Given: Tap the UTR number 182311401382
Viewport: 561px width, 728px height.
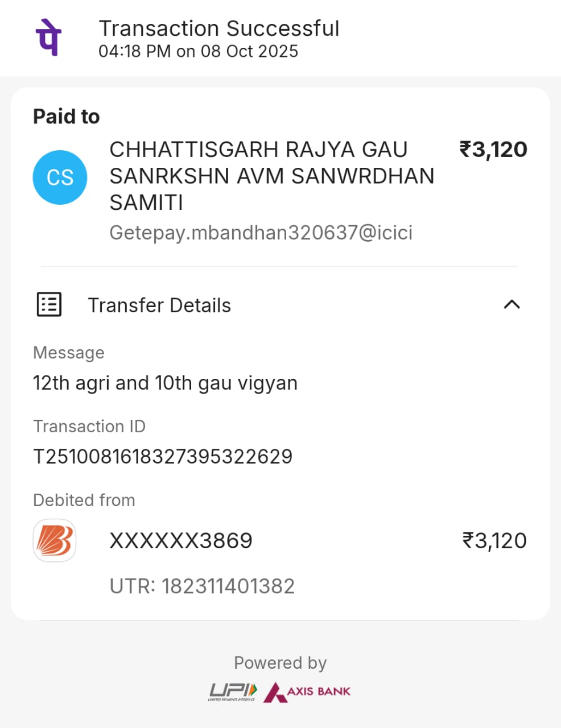Looking at the screenshot, I should coord(202,586).
